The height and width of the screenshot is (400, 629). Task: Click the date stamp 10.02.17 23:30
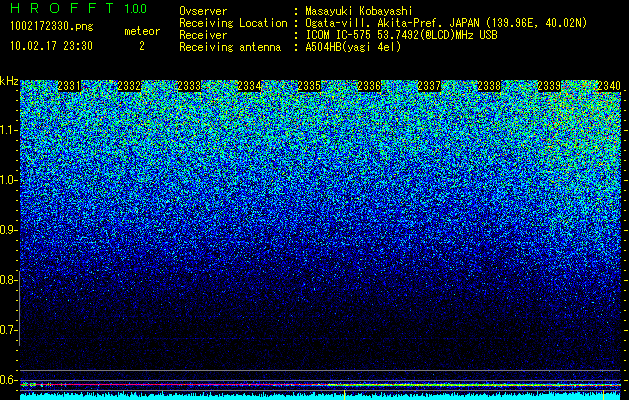click(51, 46)
